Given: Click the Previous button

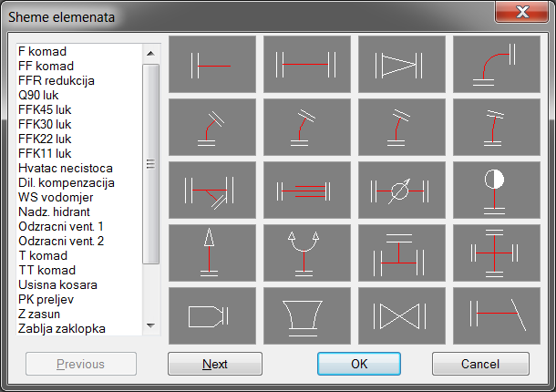Looking at the screenshot, I should (81, 364).
